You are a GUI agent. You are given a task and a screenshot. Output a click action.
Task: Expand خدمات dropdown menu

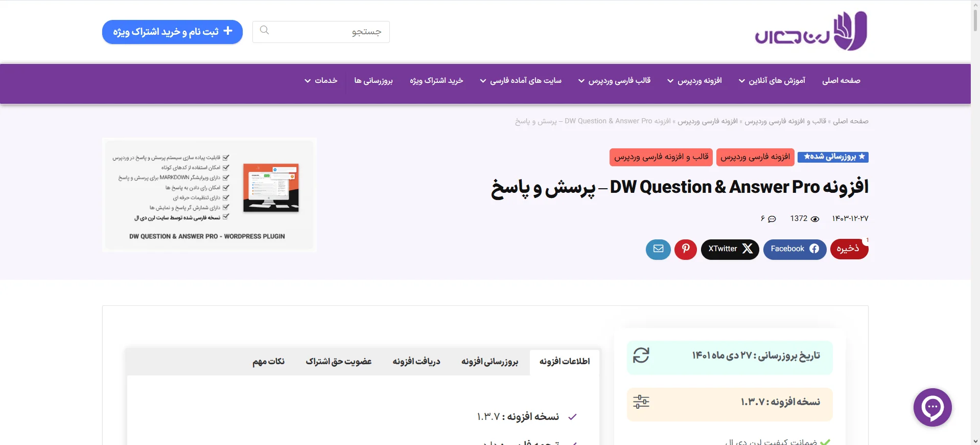click(x=321, y=81)
